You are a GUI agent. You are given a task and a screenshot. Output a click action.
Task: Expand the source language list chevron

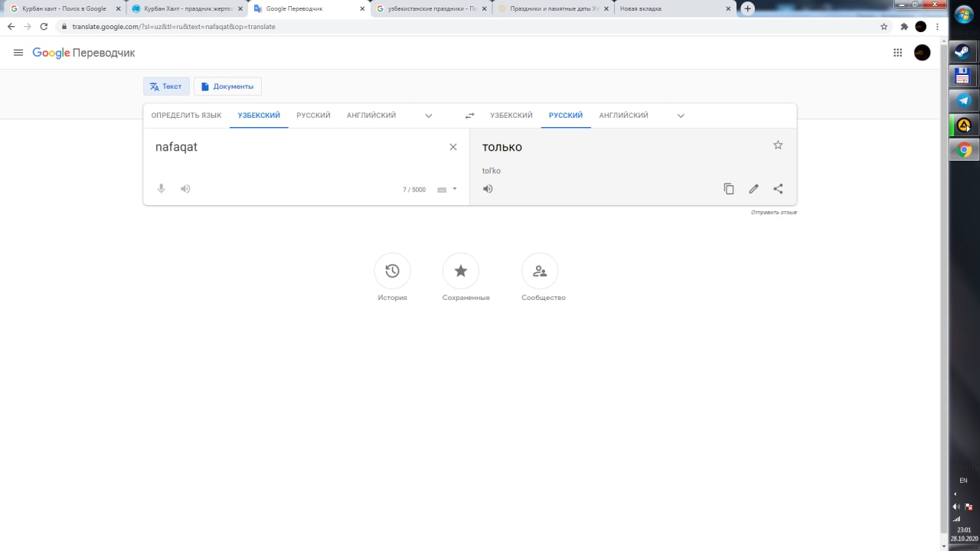coord(429,116)
